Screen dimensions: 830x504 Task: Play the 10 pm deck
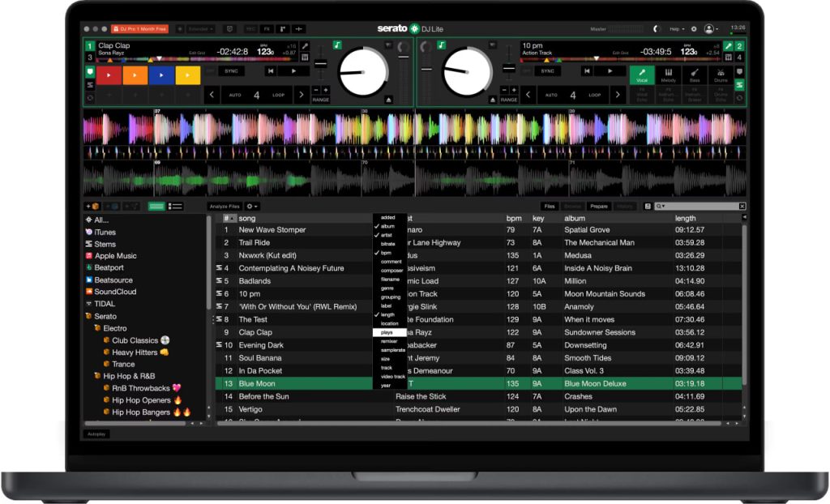610,71
